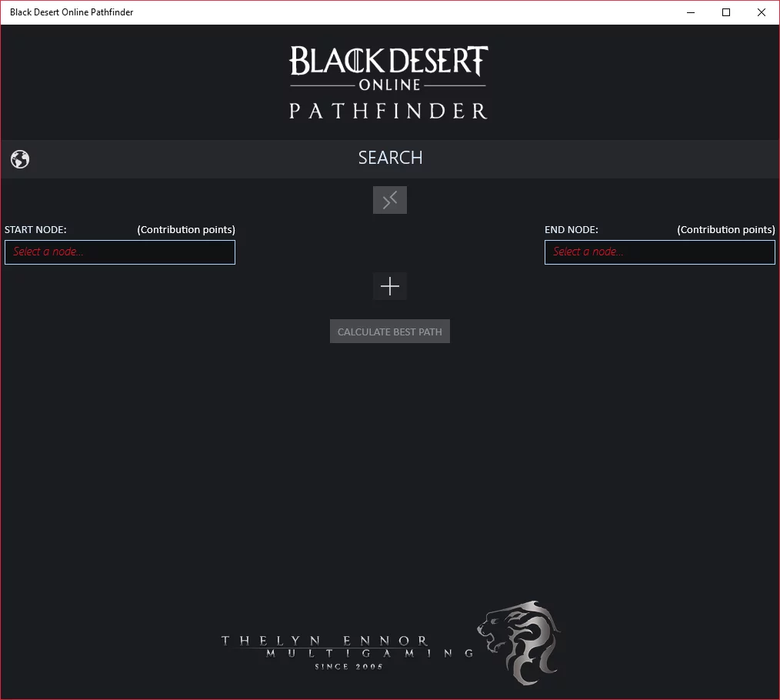Open the Start Node selection box
Viewport: 780px width, 700px height.
coord(120,252)
